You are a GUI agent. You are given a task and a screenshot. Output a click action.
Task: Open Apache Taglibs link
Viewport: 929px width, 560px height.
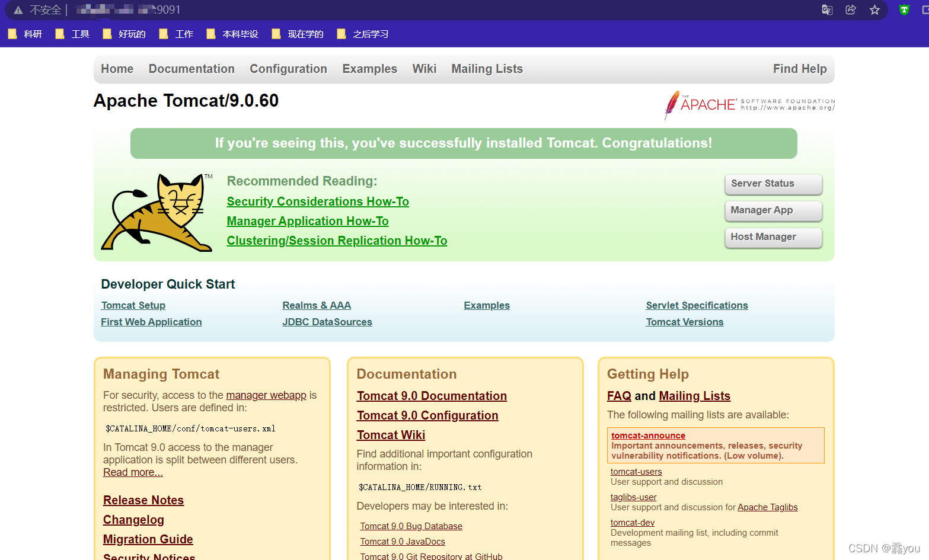[768, 507]
